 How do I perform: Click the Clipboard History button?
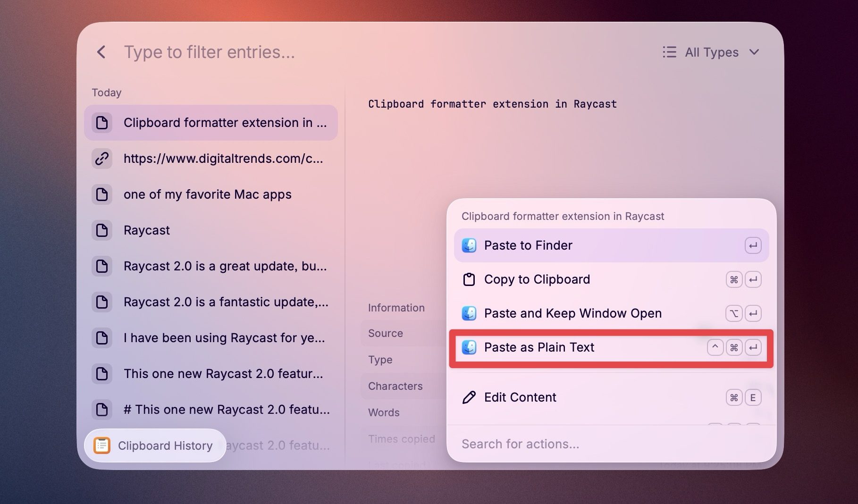(x=155, y=445)
